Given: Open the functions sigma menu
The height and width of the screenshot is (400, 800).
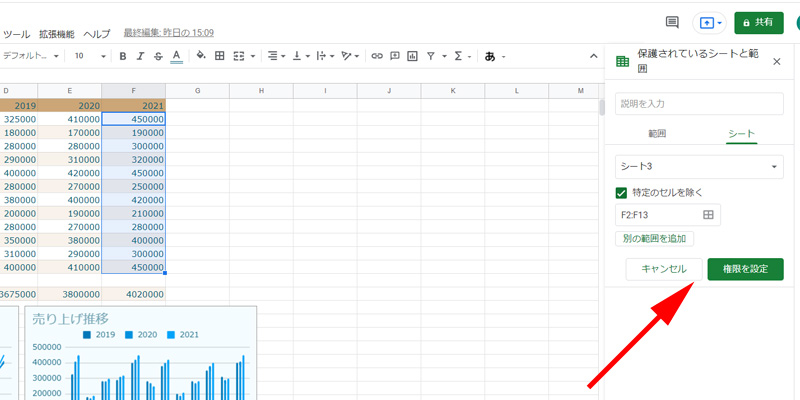Looking at the screenshot, I should (x=458, y=56).
